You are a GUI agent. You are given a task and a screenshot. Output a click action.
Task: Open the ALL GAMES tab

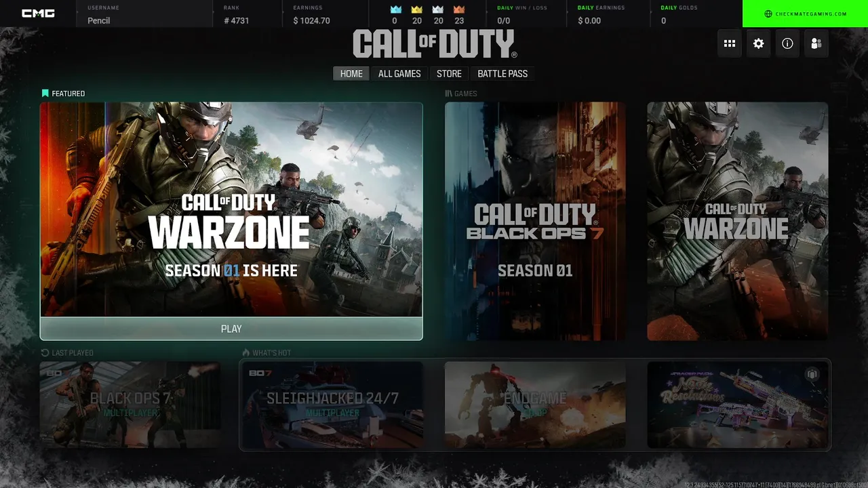[399, 74]
